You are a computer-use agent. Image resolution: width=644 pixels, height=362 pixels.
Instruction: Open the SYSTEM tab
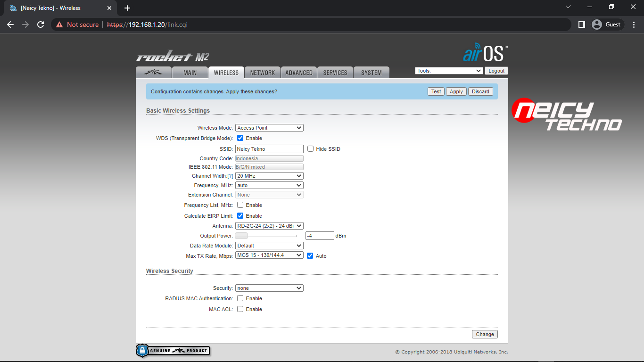point(372,73)
